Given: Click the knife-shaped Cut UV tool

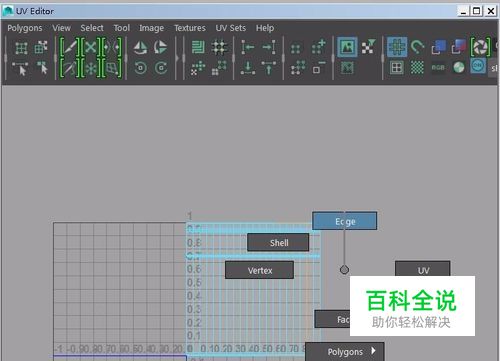Looking at the screenshot, I should tap(69, 47).
